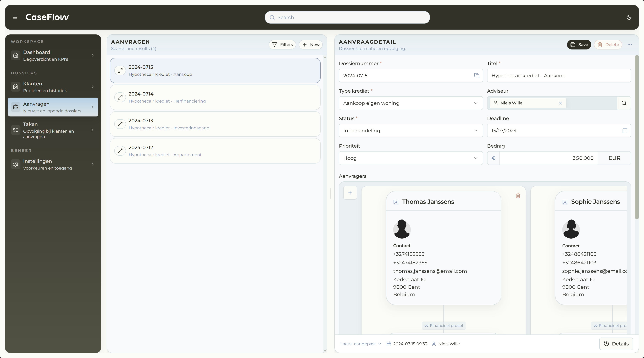Viewport: 644px width, 358px height.
Task: Click the panel splitter handle
Action: (x=331, y=194)
